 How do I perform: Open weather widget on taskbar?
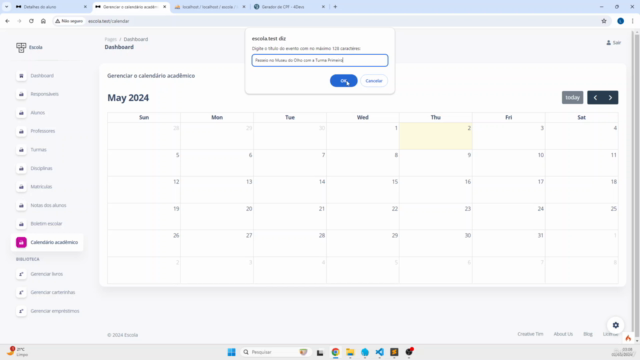click(x=17, y=351)
